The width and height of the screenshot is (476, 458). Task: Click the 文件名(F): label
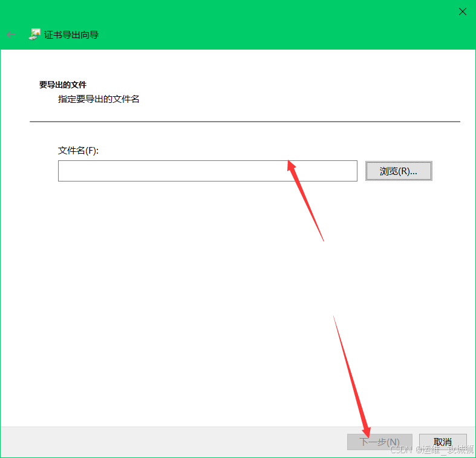[78, 150]
